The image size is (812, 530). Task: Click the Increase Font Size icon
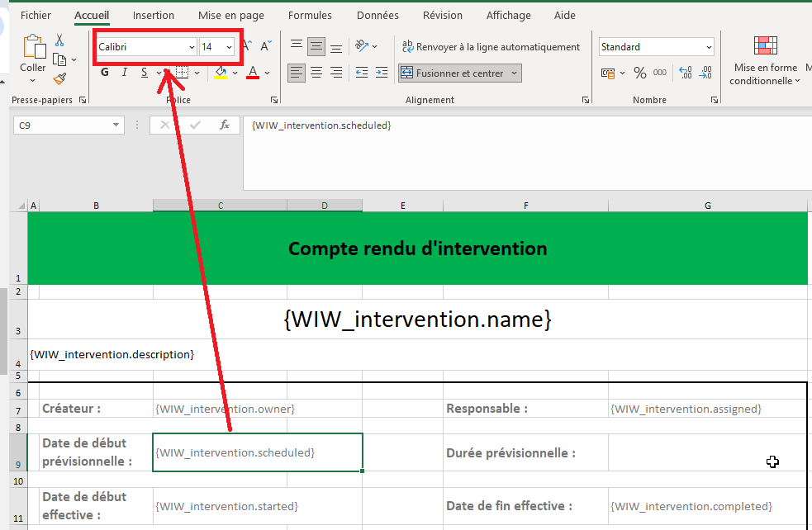pyautogui.click(x=247, y=47)
